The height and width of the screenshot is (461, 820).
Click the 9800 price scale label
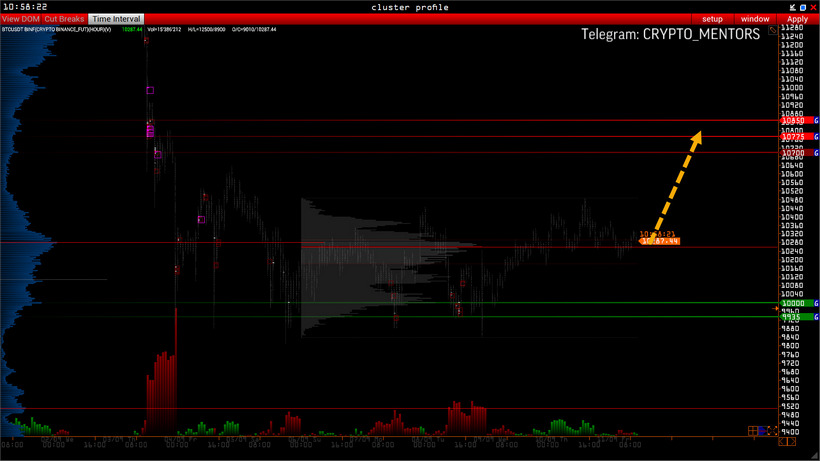pos(790,345)
